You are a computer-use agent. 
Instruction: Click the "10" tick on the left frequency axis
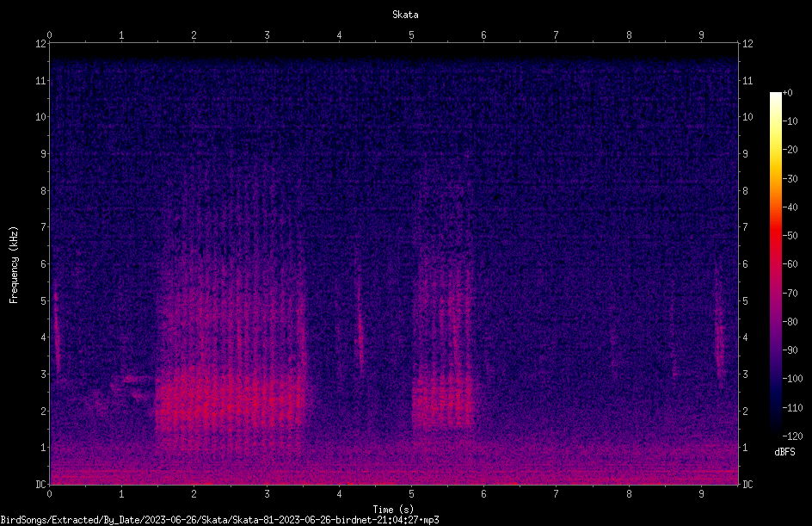[41, 117]
